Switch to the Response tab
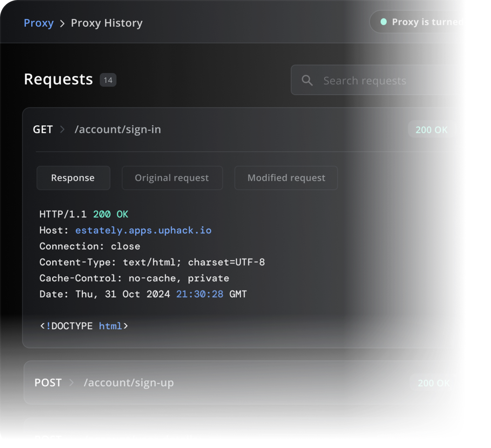Screen dimensions: 491x448 73,178
